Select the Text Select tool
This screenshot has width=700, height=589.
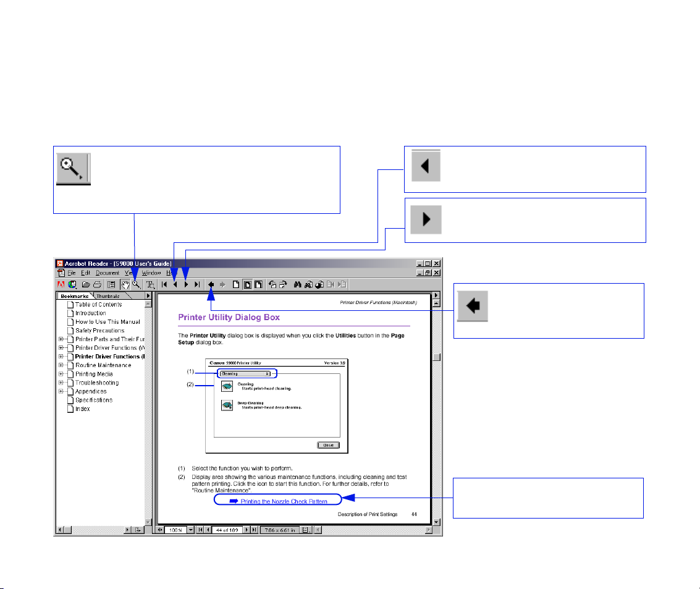point(150,285)
